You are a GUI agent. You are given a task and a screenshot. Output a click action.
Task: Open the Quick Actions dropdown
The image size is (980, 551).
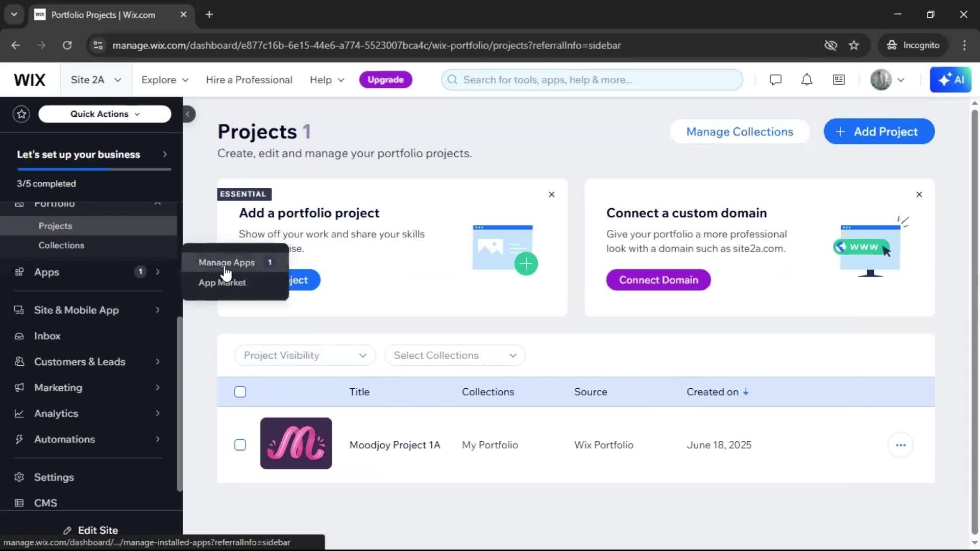coord(105,114)
